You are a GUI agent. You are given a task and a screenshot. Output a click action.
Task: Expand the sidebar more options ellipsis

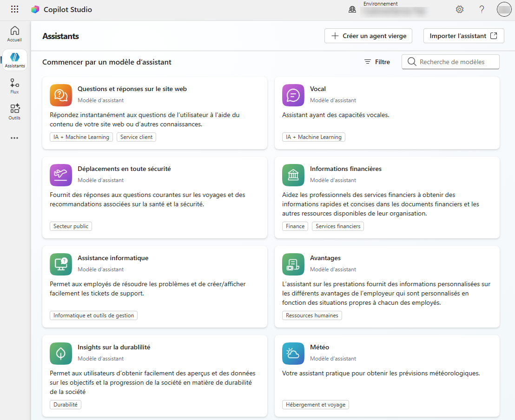pos(14,138)
